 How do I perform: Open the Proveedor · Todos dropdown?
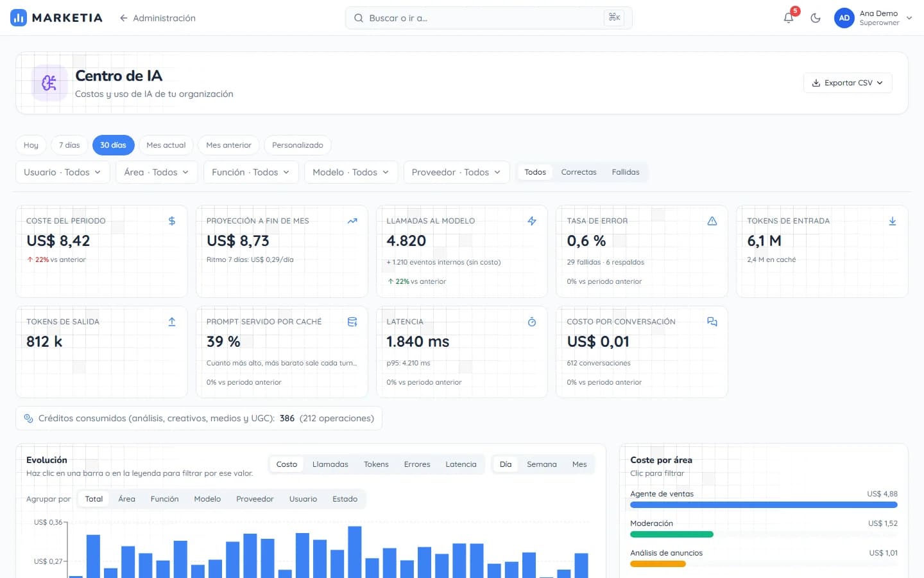point(456,172)
